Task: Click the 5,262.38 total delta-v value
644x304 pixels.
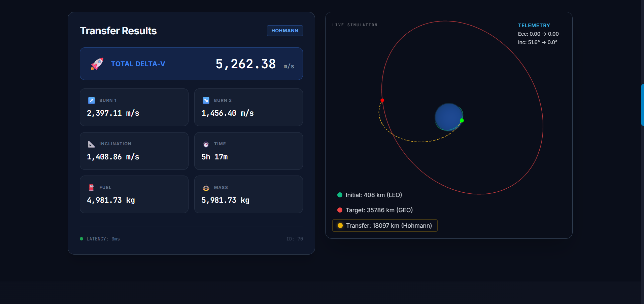Action: (x=246, y=64)
